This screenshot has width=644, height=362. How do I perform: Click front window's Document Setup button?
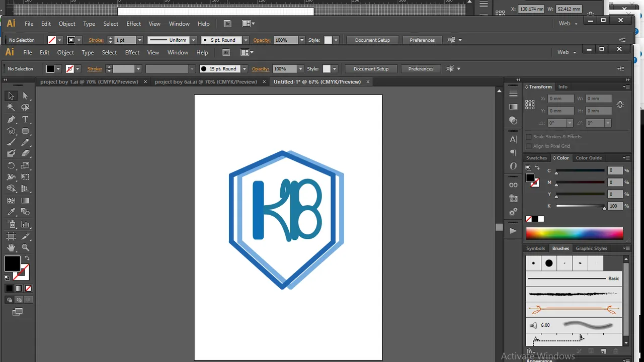click(371, 69)
